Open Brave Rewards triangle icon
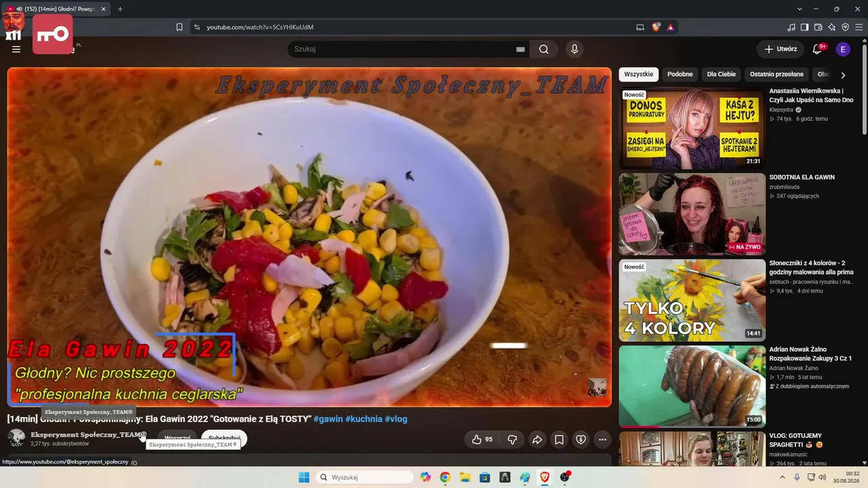868x488 pixels. click(670, 27)
